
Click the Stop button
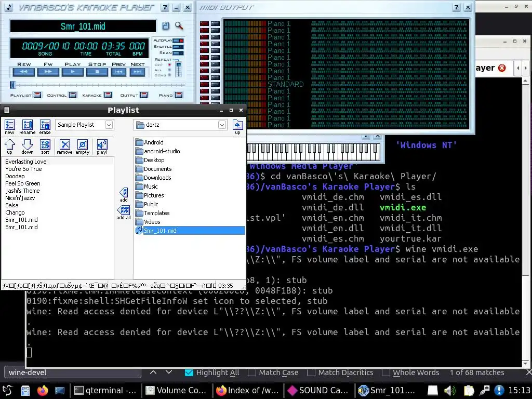97,72
